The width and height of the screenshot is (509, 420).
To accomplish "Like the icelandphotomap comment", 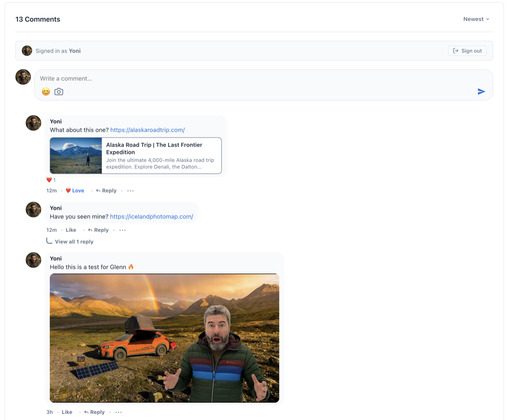I will (x=71, y=230).
